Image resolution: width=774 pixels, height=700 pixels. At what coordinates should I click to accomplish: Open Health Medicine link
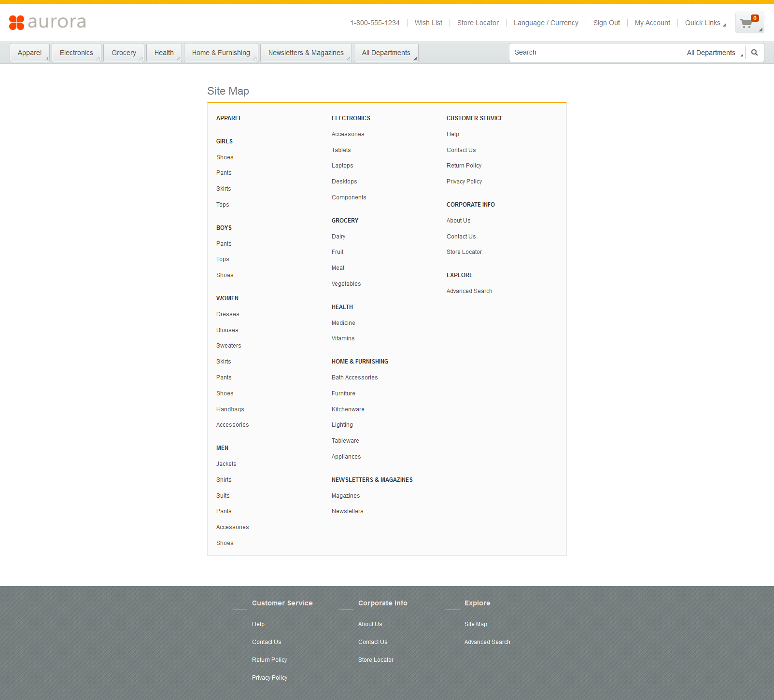pyautogui.click(x=343, y=323)
